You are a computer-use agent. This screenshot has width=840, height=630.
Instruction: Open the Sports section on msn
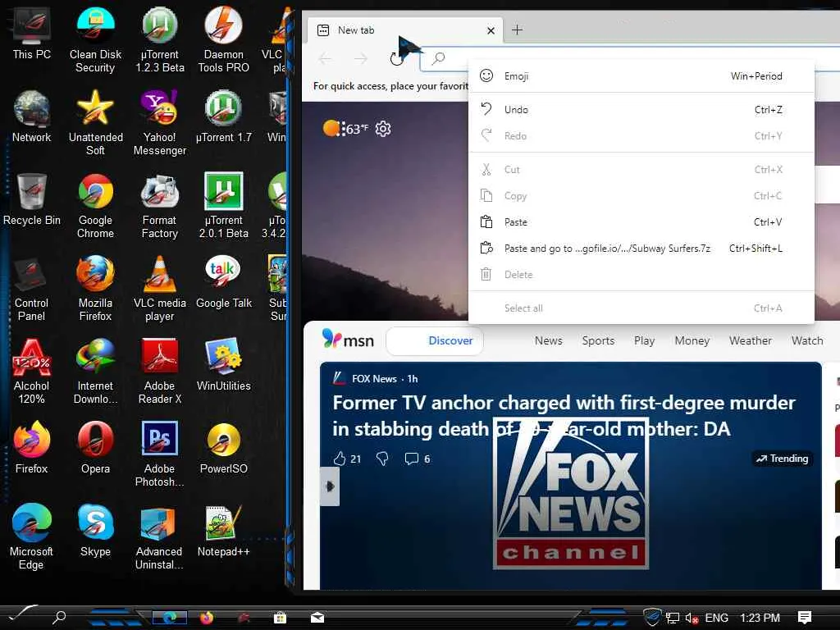598,340
